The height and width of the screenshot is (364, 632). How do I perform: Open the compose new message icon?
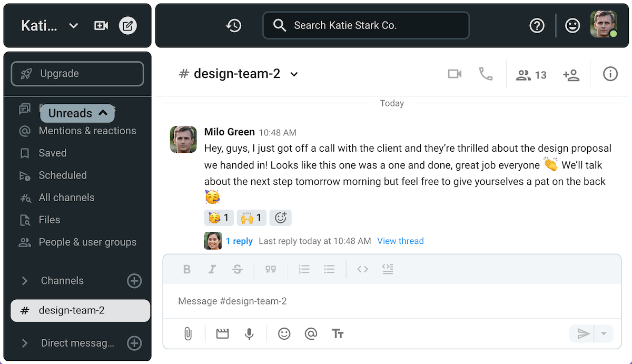click(127, 25)
